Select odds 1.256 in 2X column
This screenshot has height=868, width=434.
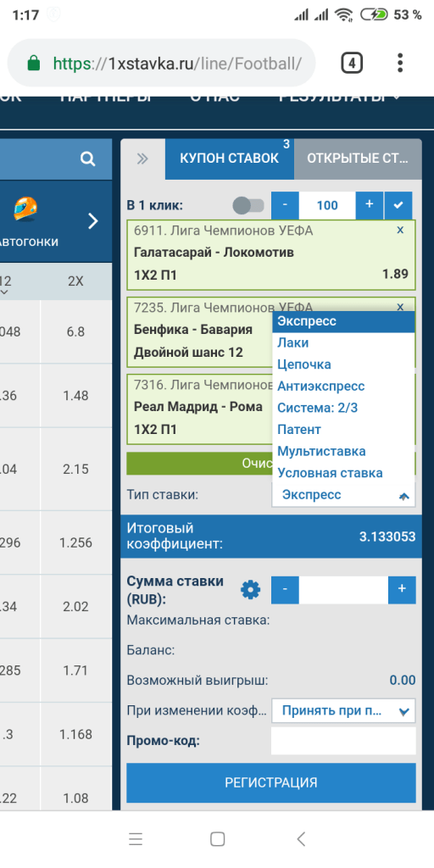pos(75,543)
